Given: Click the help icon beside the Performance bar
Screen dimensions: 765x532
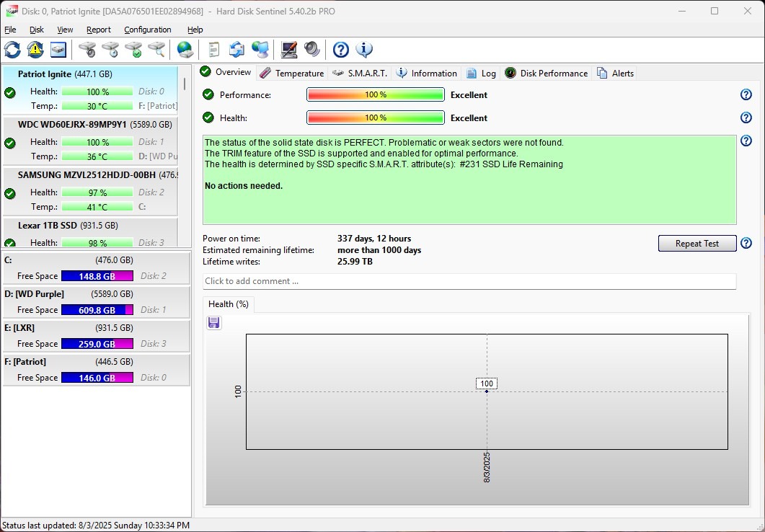Looking at the screenshot, I should click(x=746, y=95).
